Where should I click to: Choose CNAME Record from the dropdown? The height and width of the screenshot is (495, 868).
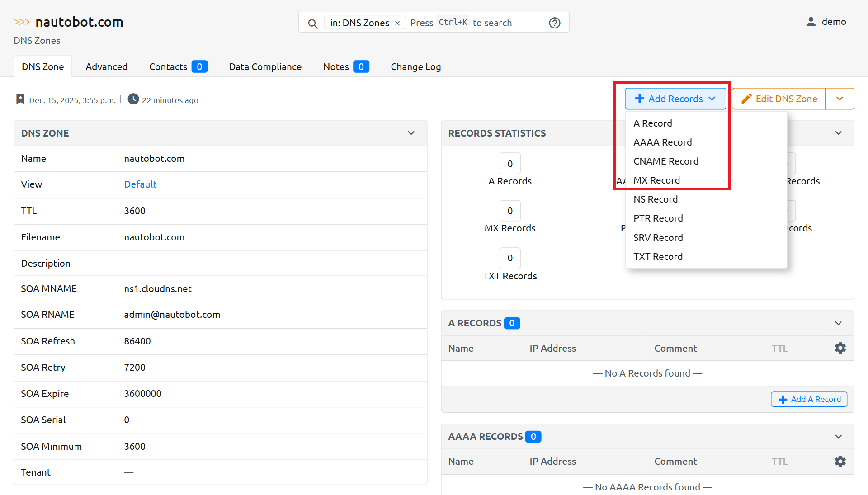[665, 161]
